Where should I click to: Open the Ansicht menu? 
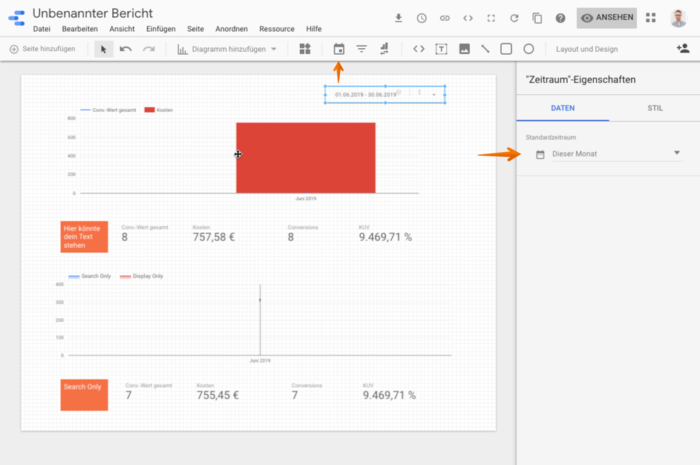click(122, 29)
